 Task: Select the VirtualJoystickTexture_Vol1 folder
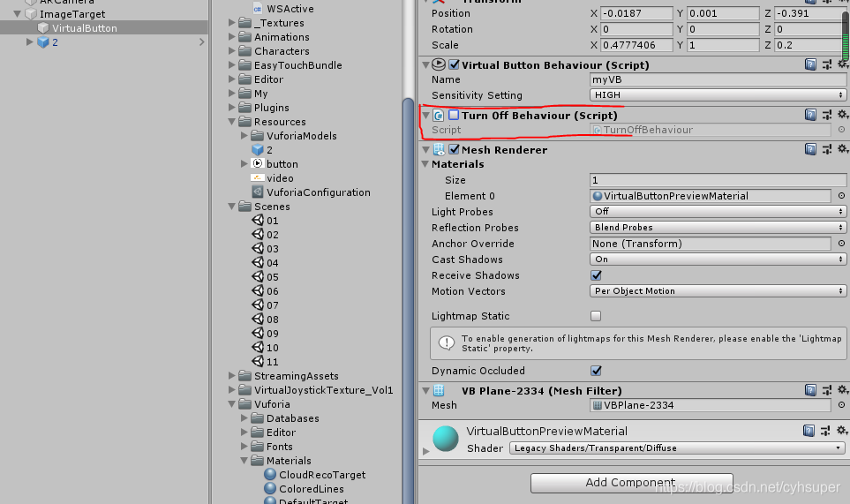317,389
